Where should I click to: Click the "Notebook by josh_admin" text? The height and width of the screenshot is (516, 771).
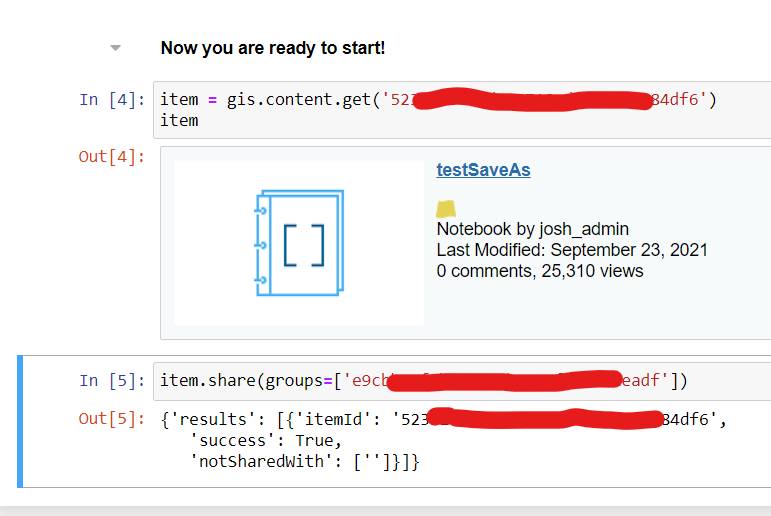[x=532, y=229]
